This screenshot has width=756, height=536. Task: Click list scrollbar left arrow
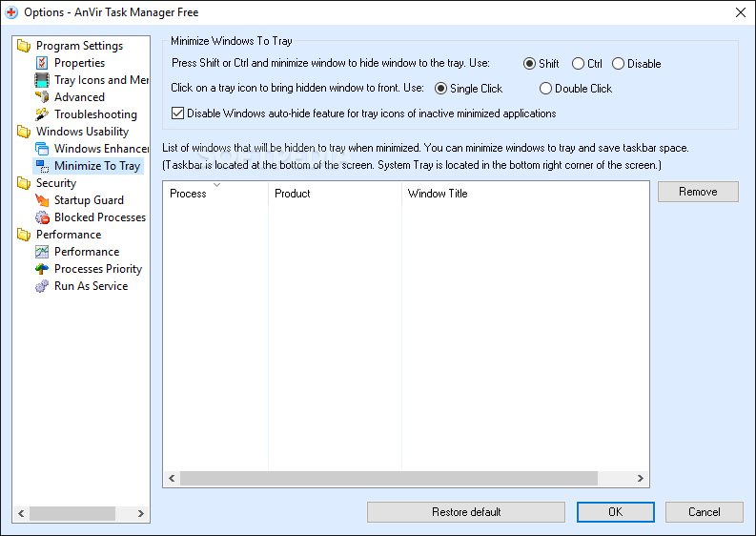pos(172,478)
